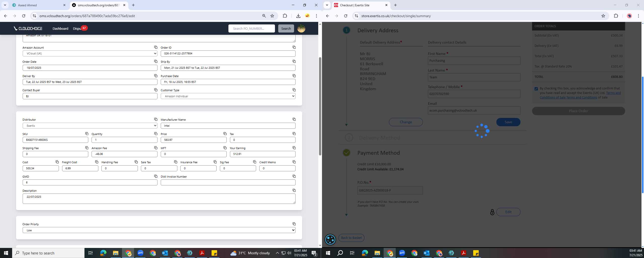The image size is (644, 258).
Task: Bookmark the OMS page with star icon
Action: (x=272, y=16)
